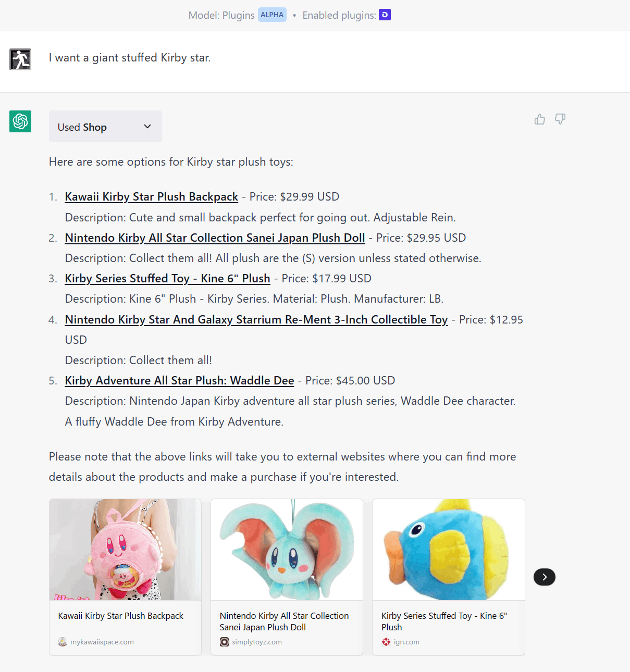Click the user message about giant Kirby star
The height and width of the screenshot is (672, 630).
point(130,58)
